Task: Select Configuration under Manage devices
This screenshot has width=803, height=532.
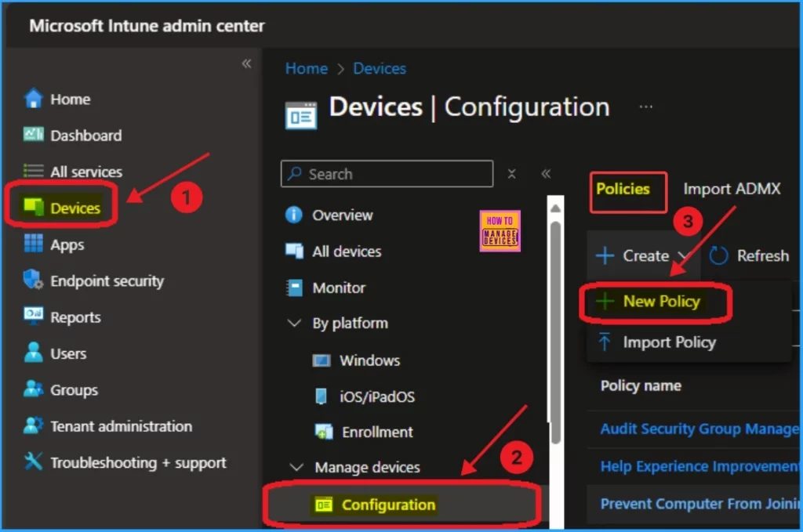Action: click(388, 505)
